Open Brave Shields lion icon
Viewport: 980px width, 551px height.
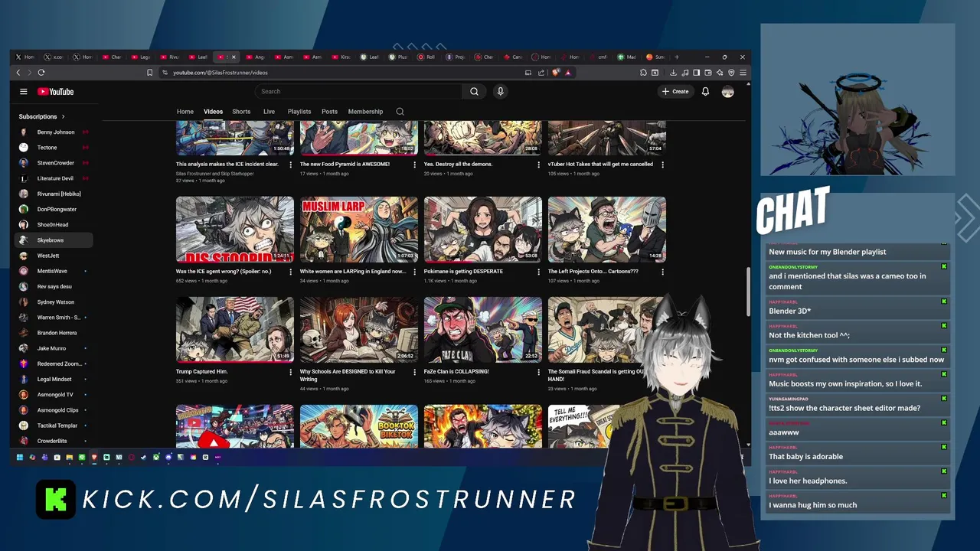[556, 73]
